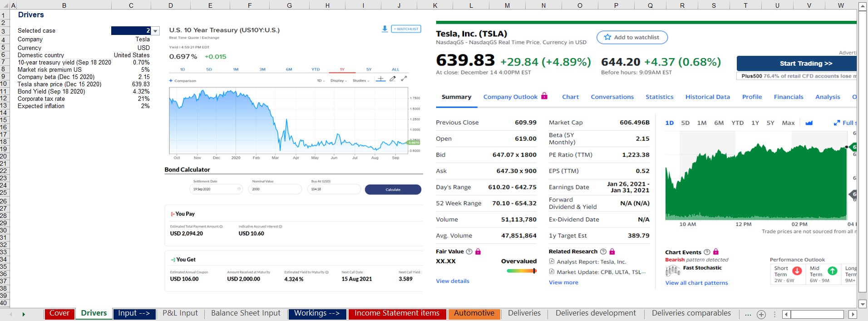Click the help icon next to Fair Value

click(x=469, y=252)
